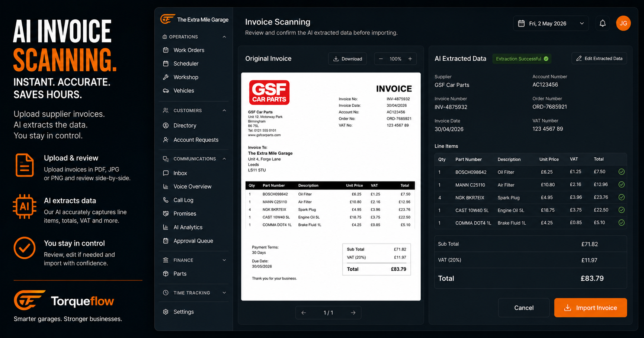Go to previous invoice page arrow
Image resolution: width=644 pixels, height=338 pixels.
click(x=304, y=313)
